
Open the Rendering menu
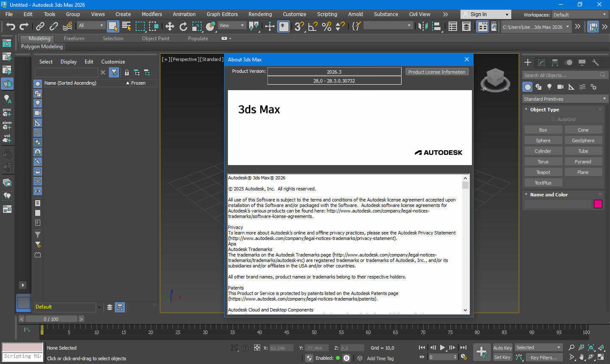(260, 14)
